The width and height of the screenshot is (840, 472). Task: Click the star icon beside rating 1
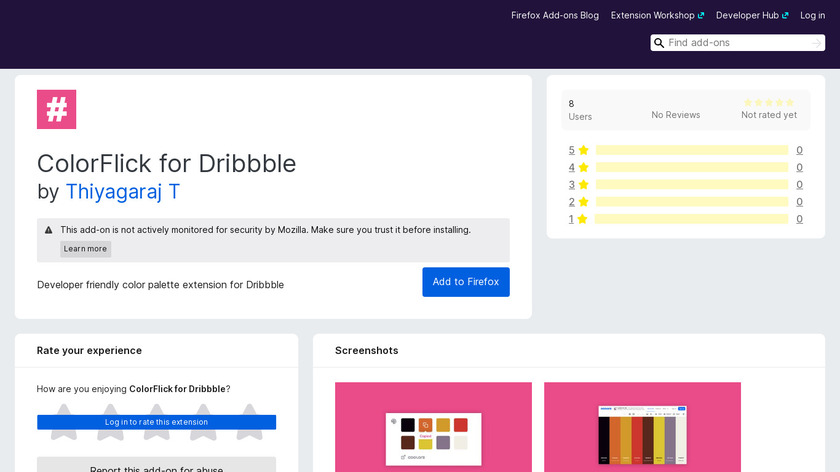pos(582,219)
